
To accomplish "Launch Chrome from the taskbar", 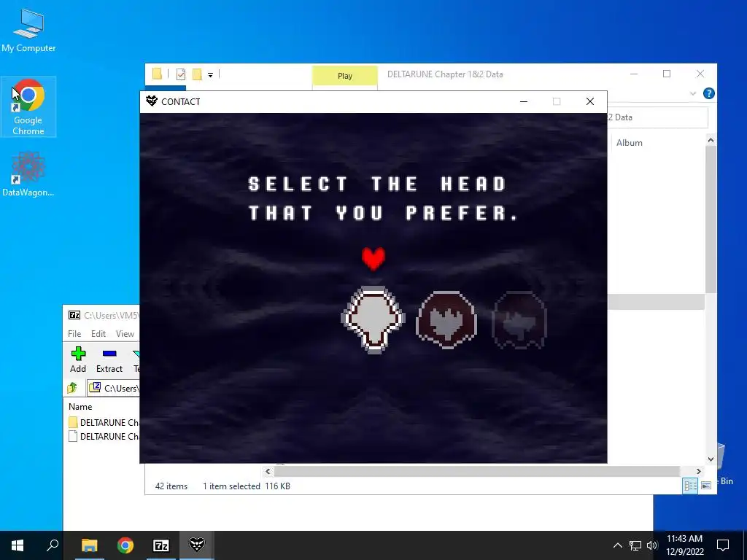I will click(x=125, y=545).
